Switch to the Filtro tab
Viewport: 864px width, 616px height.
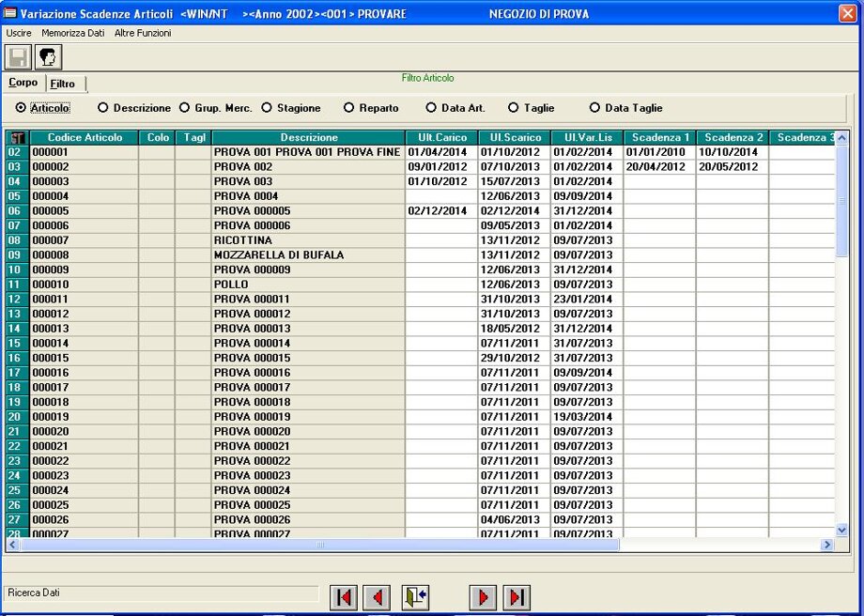pyautogui.click(x=64, y=84)
